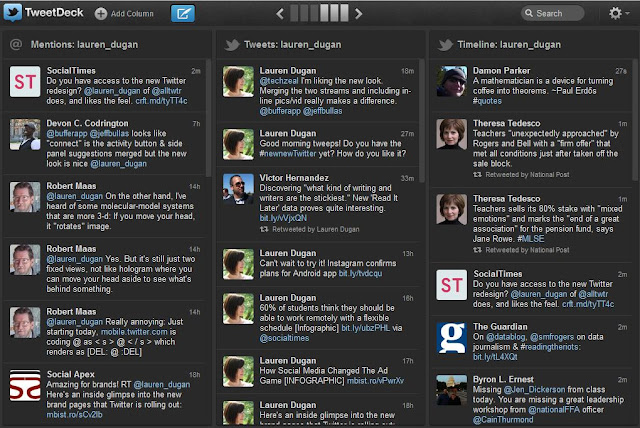Open bit.ly/vVjxQN link in Victor Hernandez tweet
640x428 pixels.
click(x=283, y=218)
